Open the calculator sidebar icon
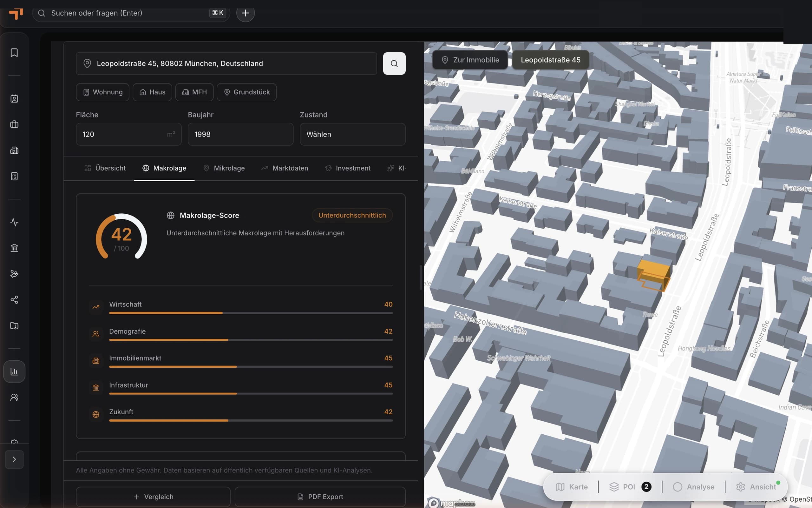 click(x=14, y=176)
